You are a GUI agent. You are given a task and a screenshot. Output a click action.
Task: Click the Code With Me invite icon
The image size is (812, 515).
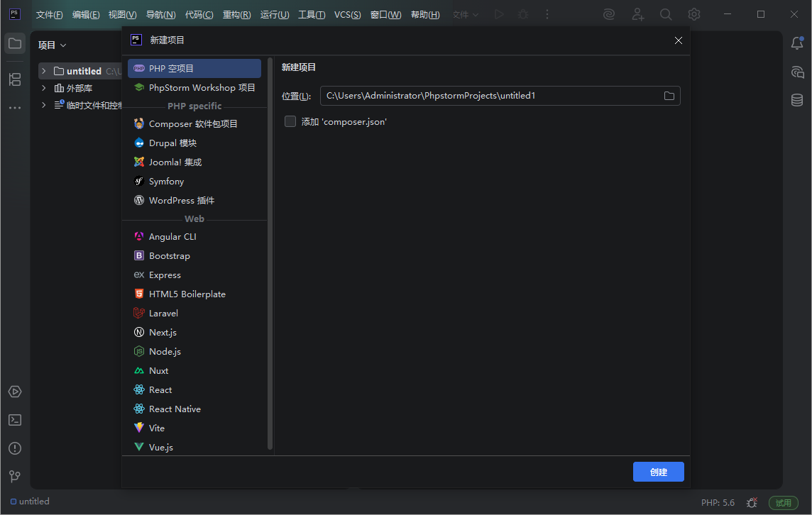point(637,14)
